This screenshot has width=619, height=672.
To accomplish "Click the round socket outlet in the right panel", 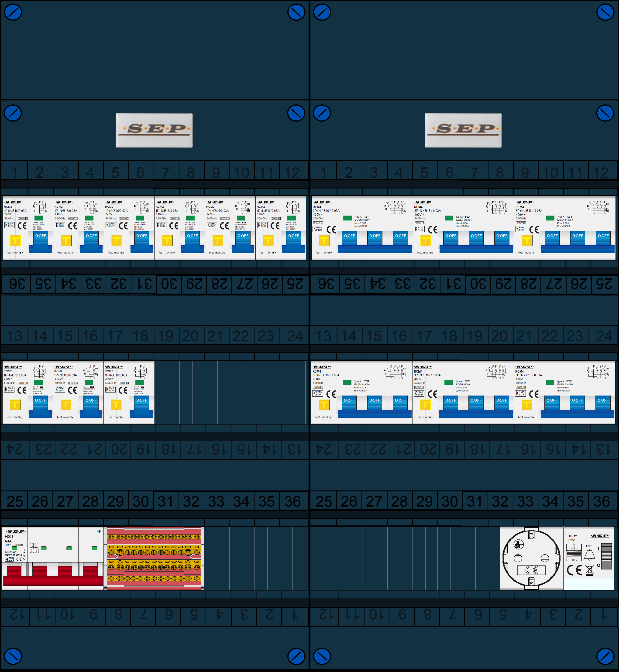I will pyautogui.click(x=531, y=558).
